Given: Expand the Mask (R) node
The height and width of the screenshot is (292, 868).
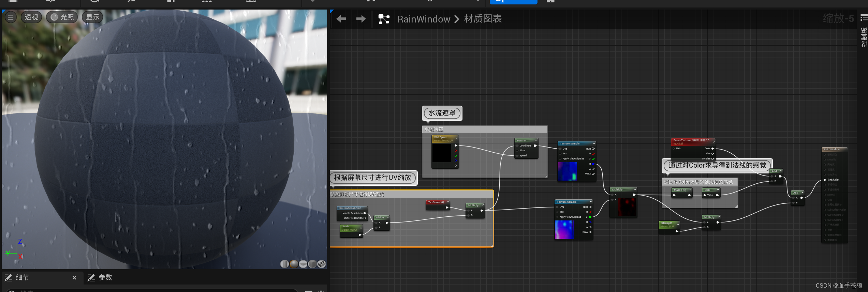Looking at the screenshot, I should 690,190.
